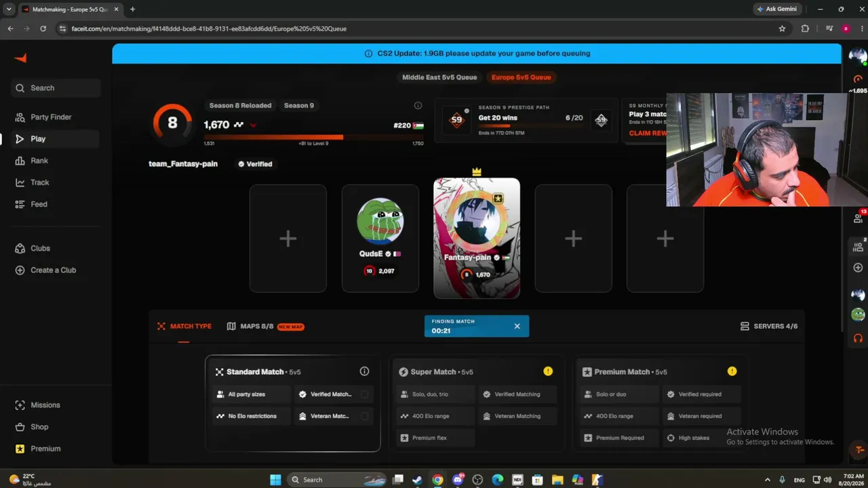The image size is (868, 488).
Task: Open Steam from the taskbar
Action: pyautogui.click(x=417, y=480)
